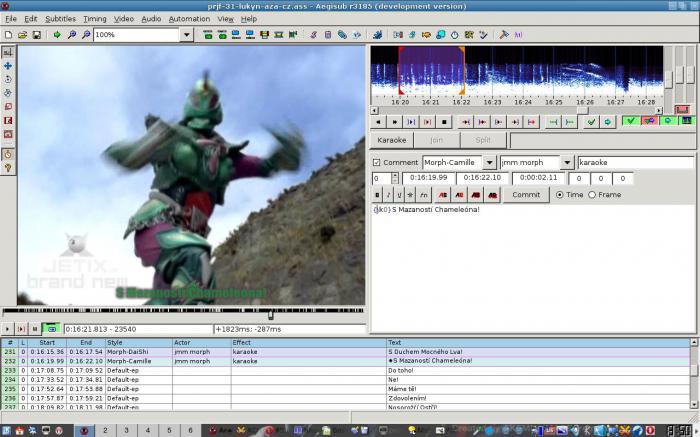Open Options via the hammer icon

pos(504,35)
